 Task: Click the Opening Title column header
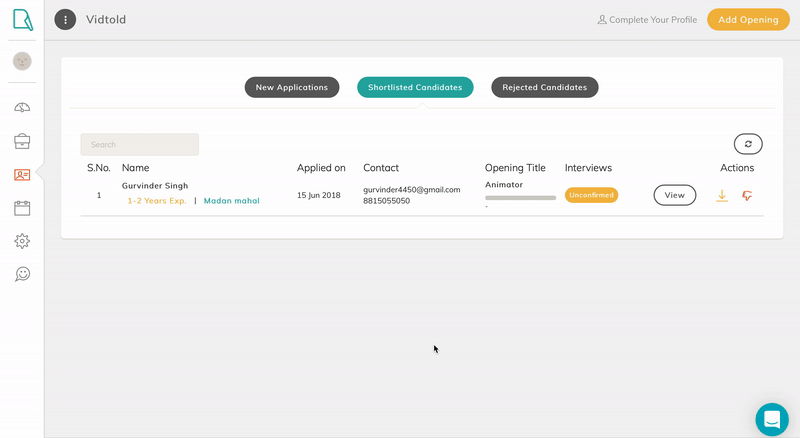pos(515,167)
